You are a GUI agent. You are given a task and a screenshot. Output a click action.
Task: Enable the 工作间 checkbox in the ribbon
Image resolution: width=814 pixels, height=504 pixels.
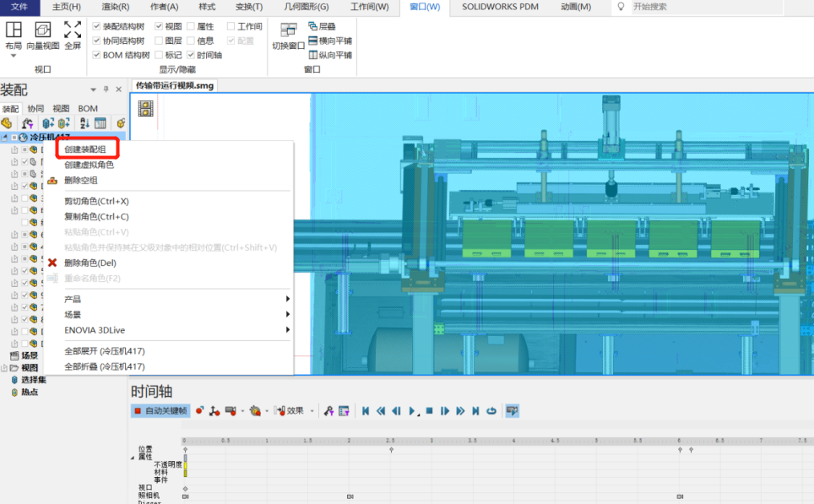[x=231, y=26]
